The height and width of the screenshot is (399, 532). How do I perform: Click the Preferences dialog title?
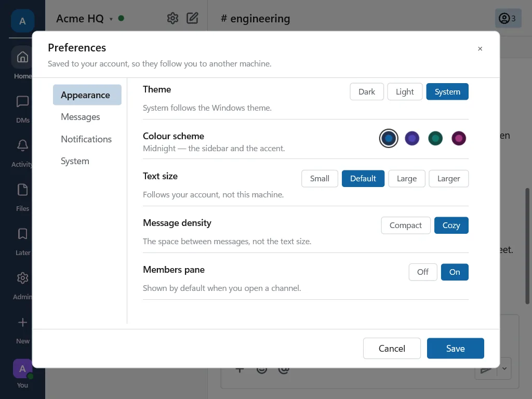(x=77, y=48)
